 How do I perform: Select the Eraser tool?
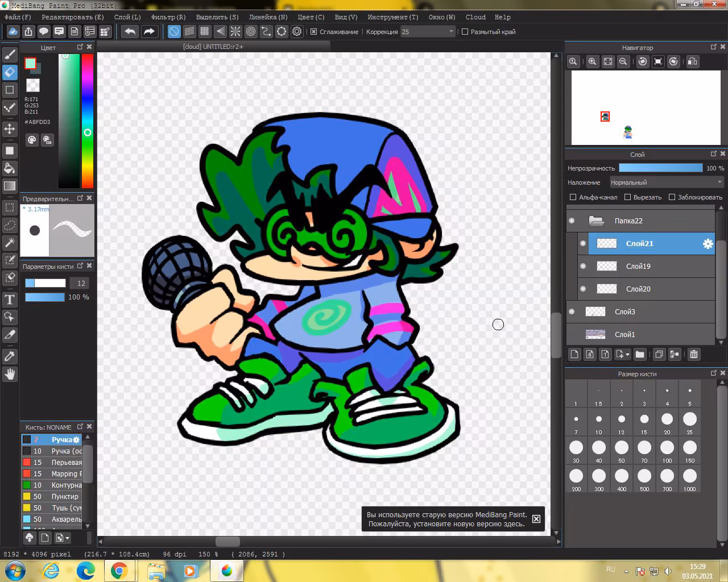(10, 72)
